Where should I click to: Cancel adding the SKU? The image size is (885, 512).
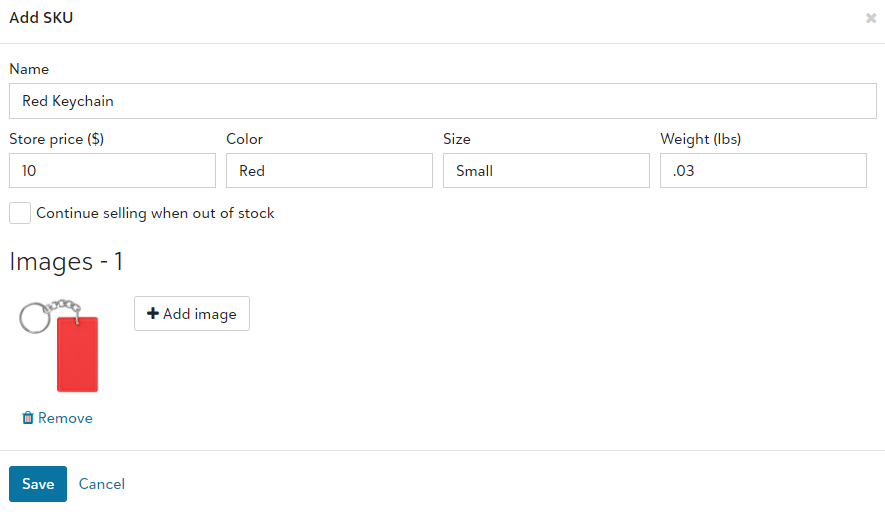[x=102, y=484]
